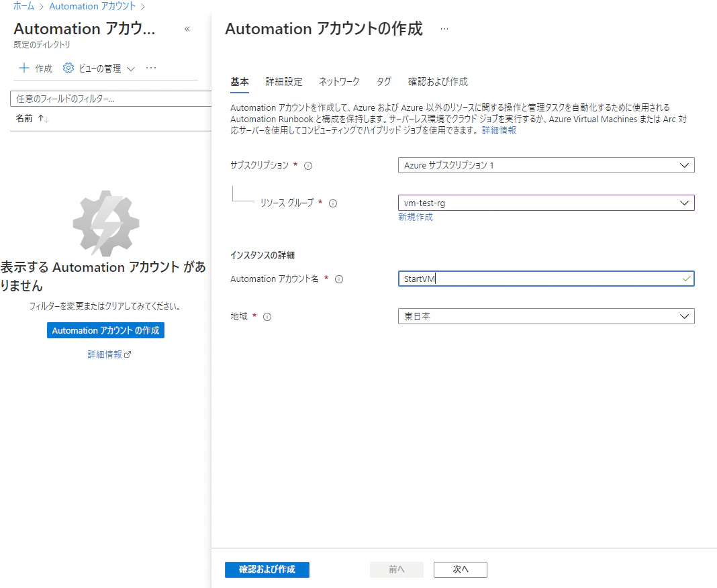The height and width of the screenshot is (588, 717).
Task: Click the インスタンスの詳細 heading
Action: [x=262, y=255]
